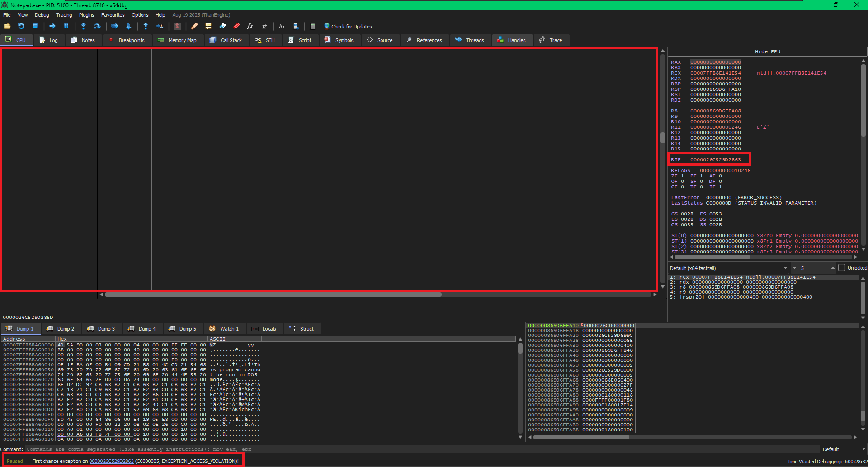Viewport: 868px width, 467px height.
Task: Open the file folder icon in toolbar
Action: [x=7, y=26]
